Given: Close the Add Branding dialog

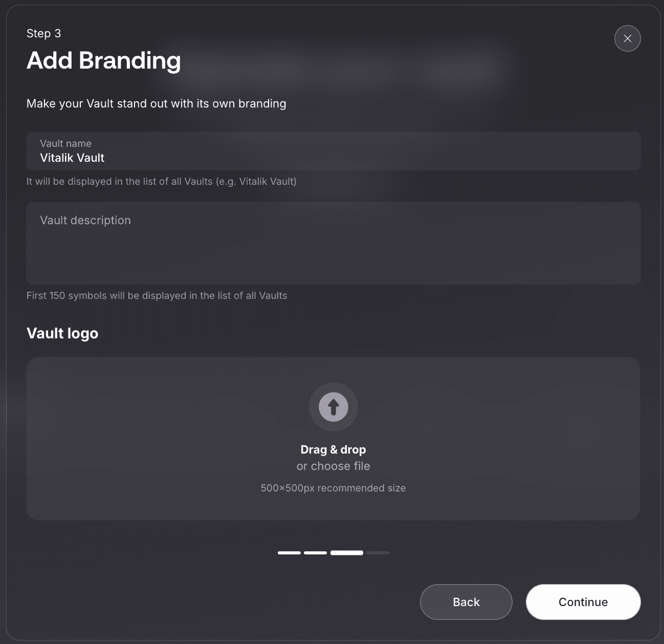Looking at the screenshot, I should click(x=627, y=38).
